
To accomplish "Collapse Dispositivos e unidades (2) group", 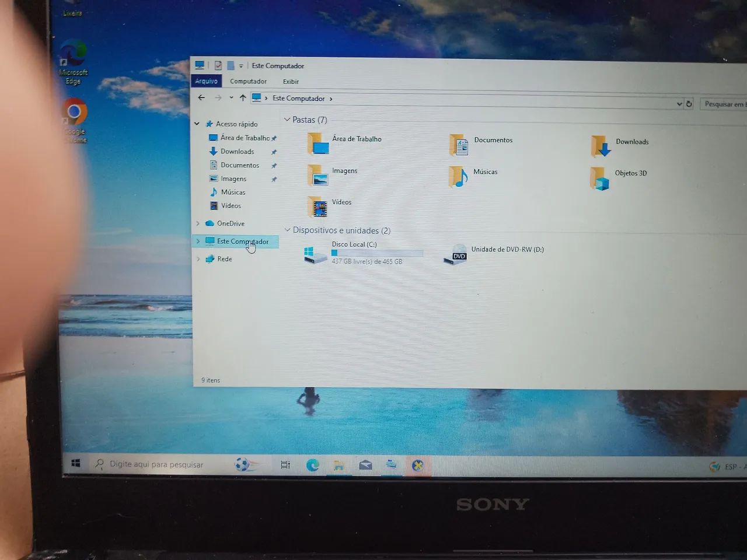I will tap(287, 230).
